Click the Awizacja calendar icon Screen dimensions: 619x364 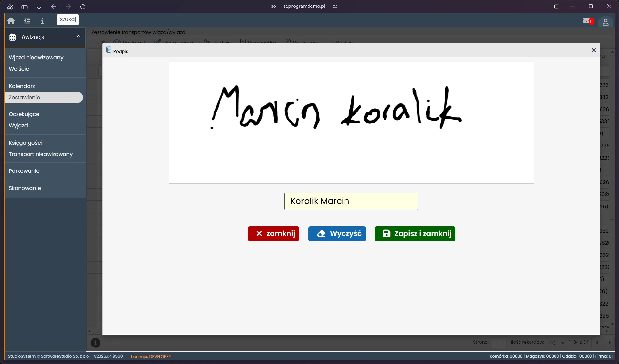(13, 37)
